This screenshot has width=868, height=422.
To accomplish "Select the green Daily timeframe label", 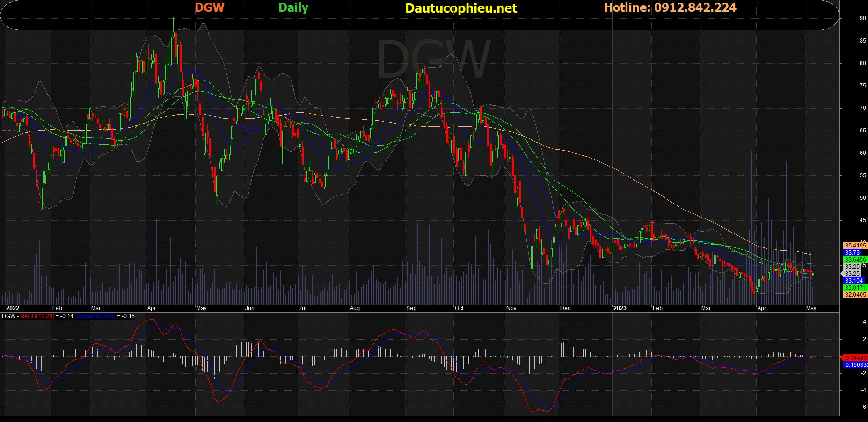I will 293,8.
